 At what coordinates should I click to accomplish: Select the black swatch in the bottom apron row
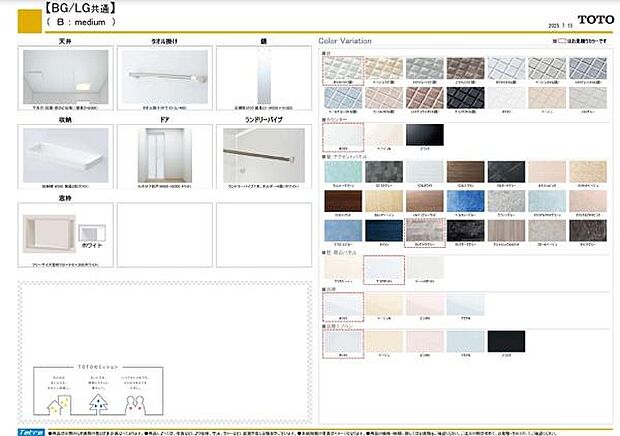pos(505,342)
